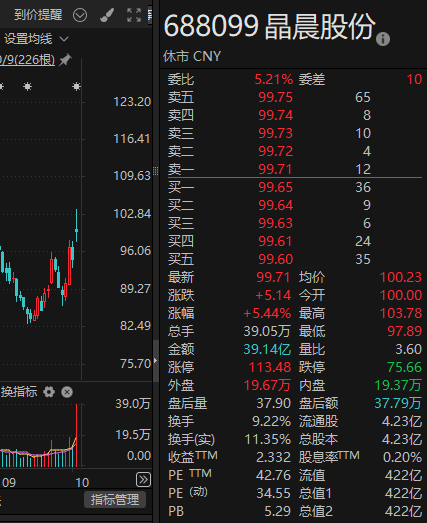Collapse side panel with small triangle handle
This screenshot has width=427, height=523.
coord(155,360)
